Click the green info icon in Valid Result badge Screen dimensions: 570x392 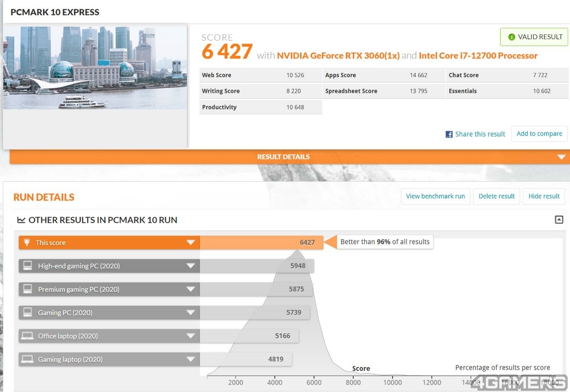pyautogui.click(x=511, y=37)
